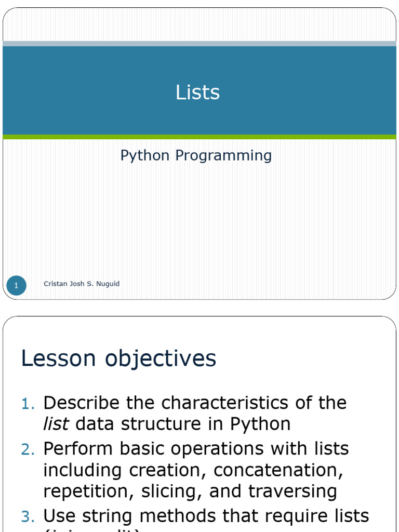Select the italic word "list"
The width and height of the screenshot is (399, 532).
[x=56, y=424]
